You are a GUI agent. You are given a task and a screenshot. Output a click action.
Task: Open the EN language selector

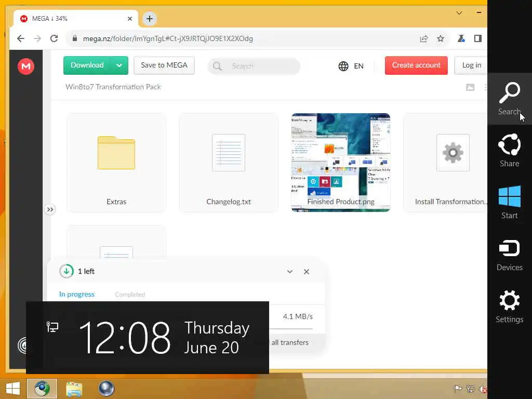(x=351, y=66)
